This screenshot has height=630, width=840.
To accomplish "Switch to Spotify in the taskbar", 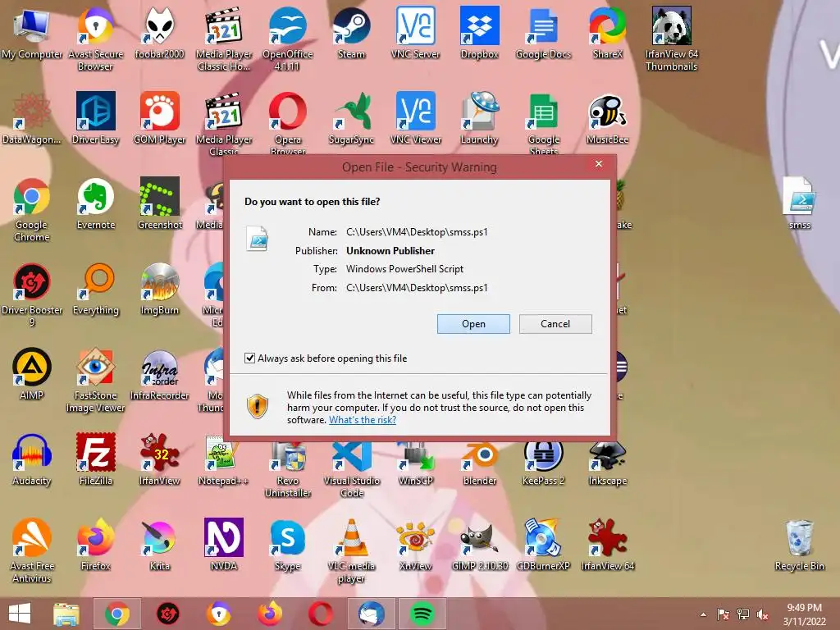I will (422, 614).
